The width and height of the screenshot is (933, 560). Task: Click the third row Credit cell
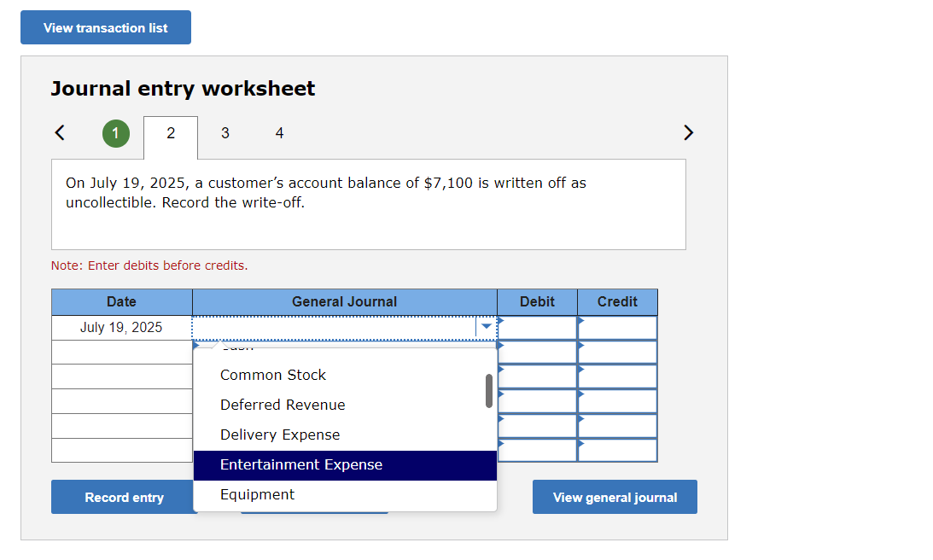(x=618, y=376)
